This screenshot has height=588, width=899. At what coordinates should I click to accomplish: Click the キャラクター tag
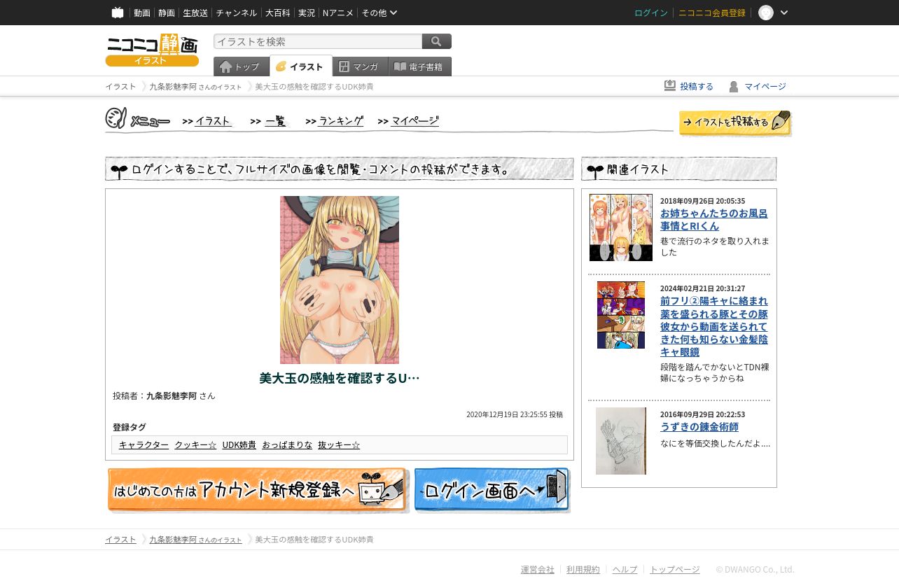144,444
